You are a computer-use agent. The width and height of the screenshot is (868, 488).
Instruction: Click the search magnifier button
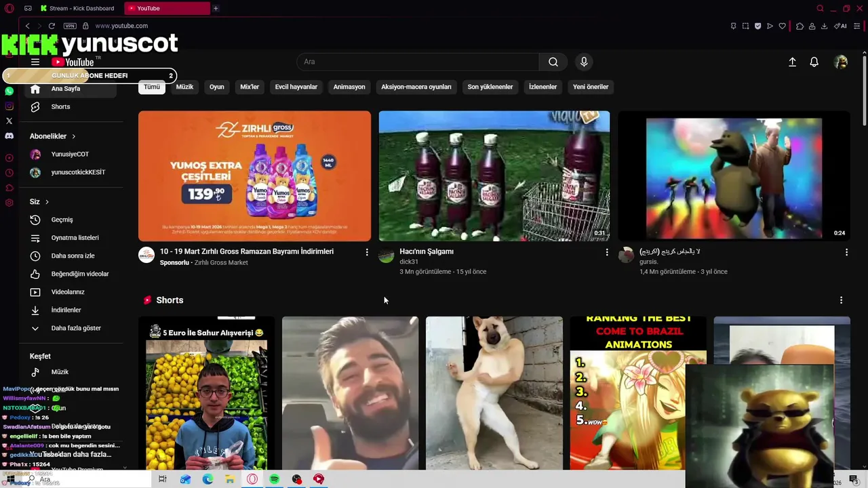tap(553, 62)
